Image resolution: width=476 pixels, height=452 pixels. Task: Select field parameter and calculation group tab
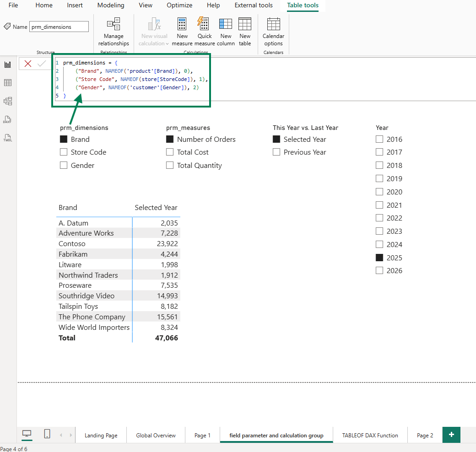[x=276, y=436]
